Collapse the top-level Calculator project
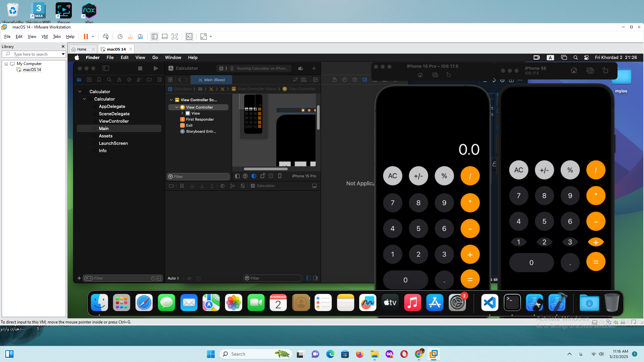This screenshot has height=362, width=644. click(79, 92)
